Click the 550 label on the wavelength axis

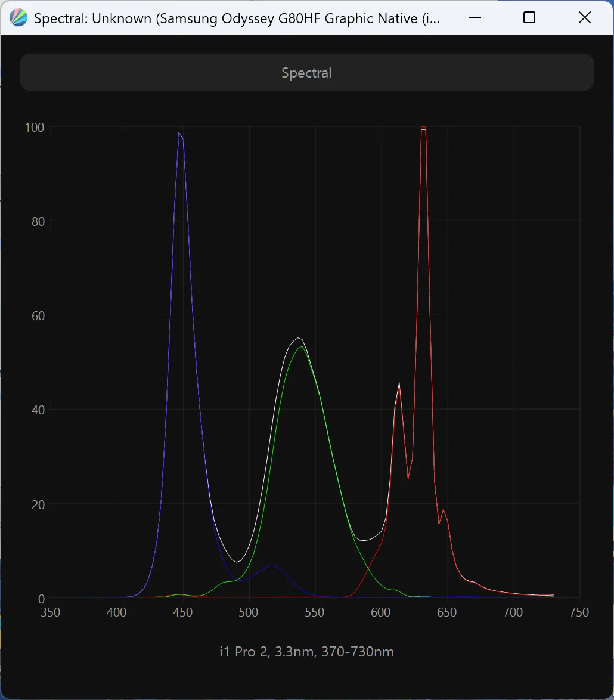click(315, 612)
